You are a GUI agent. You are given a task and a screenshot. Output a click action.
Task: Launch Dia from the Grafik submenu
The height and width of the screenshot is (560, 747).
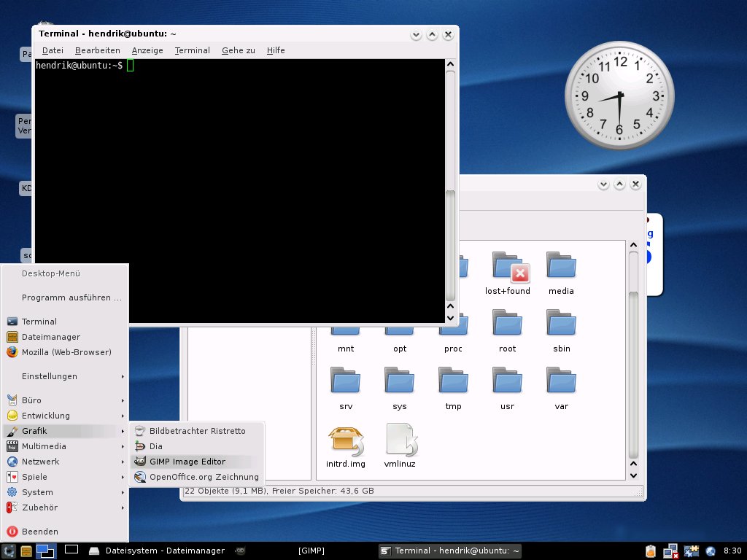coord(197,446)
